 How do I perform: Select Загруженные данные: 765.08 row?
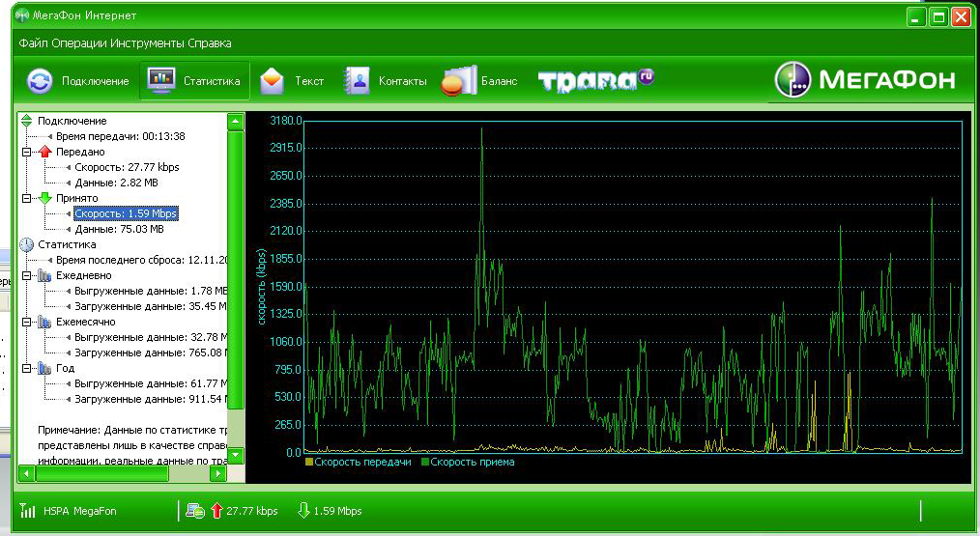click(x=151, y=353)
